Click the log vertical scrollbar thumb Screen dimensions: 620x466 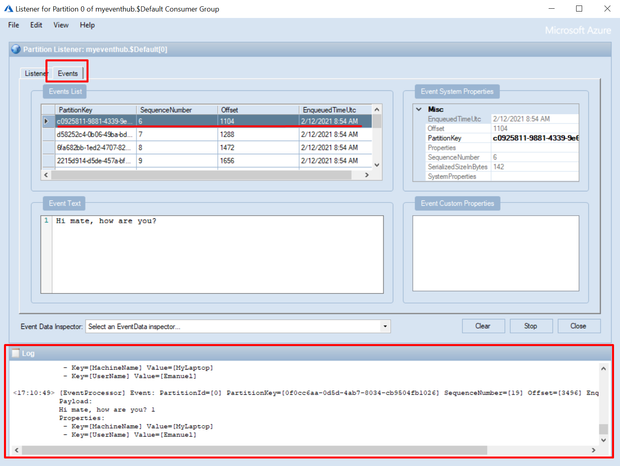[603, 429]
